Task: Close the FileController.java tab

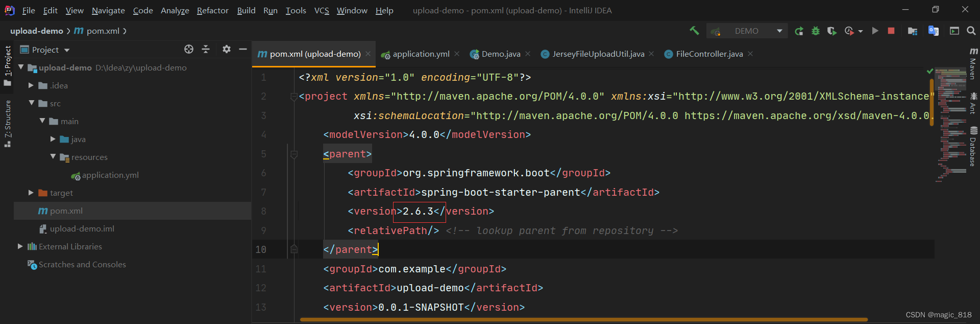Action: click(750, 54)
